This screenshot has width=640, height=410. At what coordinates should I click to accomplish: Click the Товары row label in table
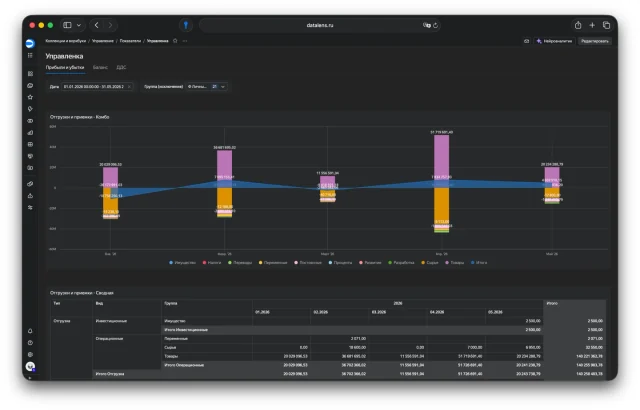[171, 356]
